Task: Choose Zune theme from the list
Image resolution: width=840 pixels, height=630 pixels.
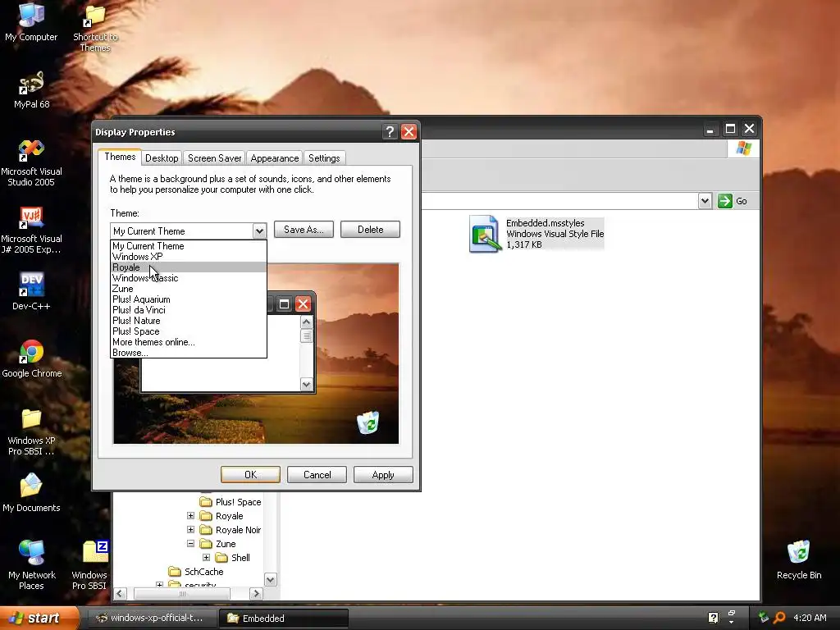Action: 189,289
